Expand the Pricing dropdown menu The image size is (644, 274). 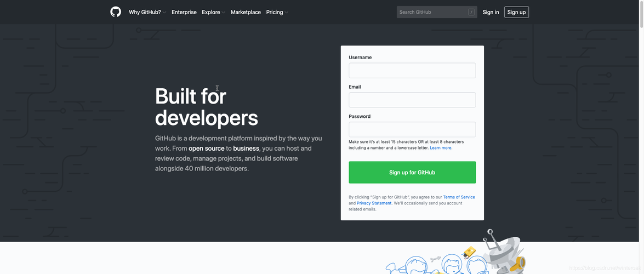277,12
